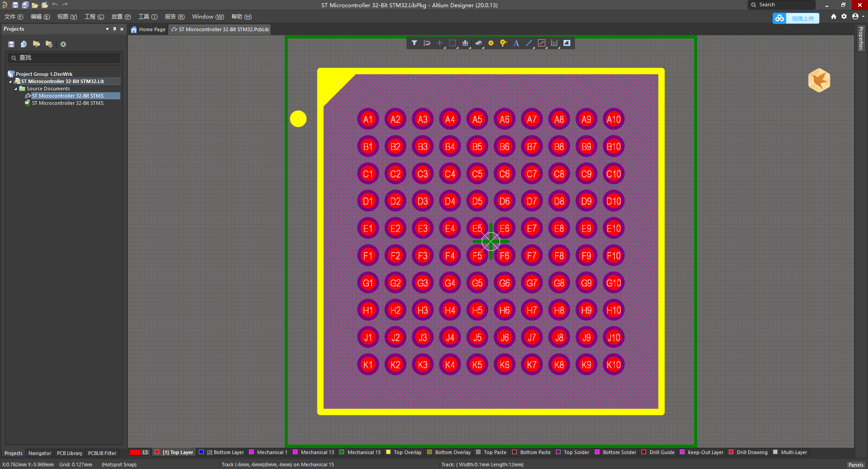The width and height of the screenshot is (868, 469).
Task: Click the Search box in the title bar
Action: click(x=782, y=5)
